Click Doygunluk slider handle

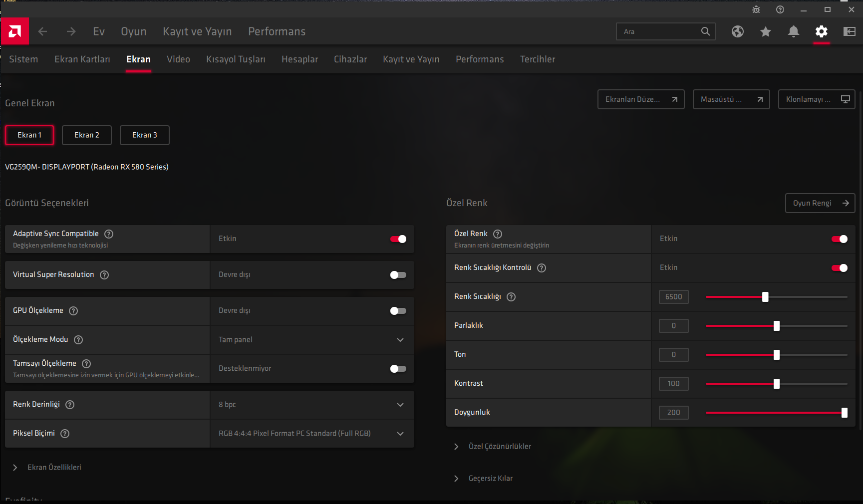point(845,413)
